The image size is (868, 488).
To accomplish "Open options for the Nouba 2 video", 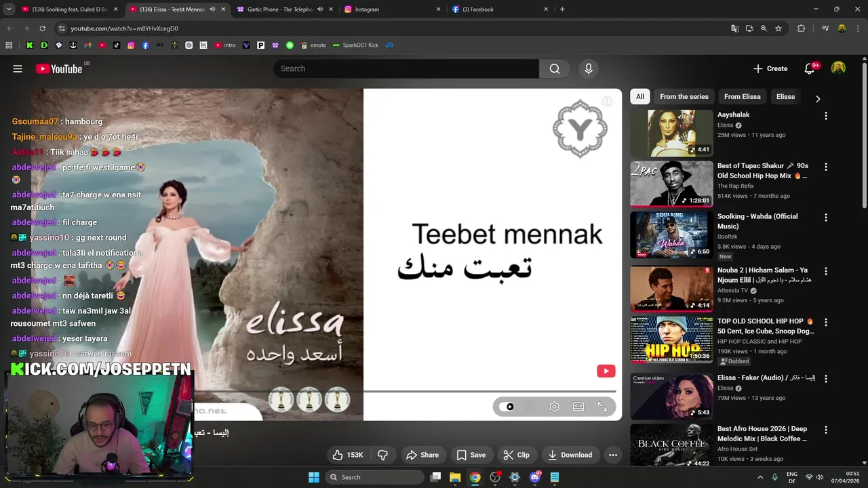I will point(825,271).
